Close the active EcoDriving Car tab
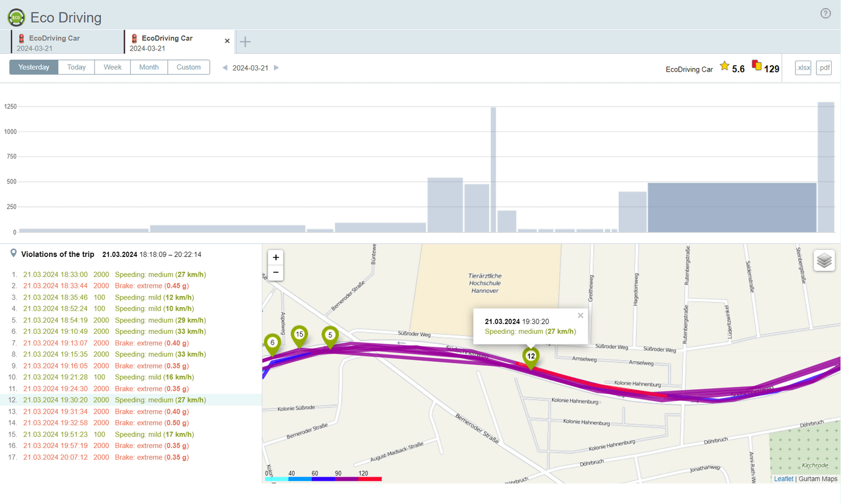 (x=227, y=41)
